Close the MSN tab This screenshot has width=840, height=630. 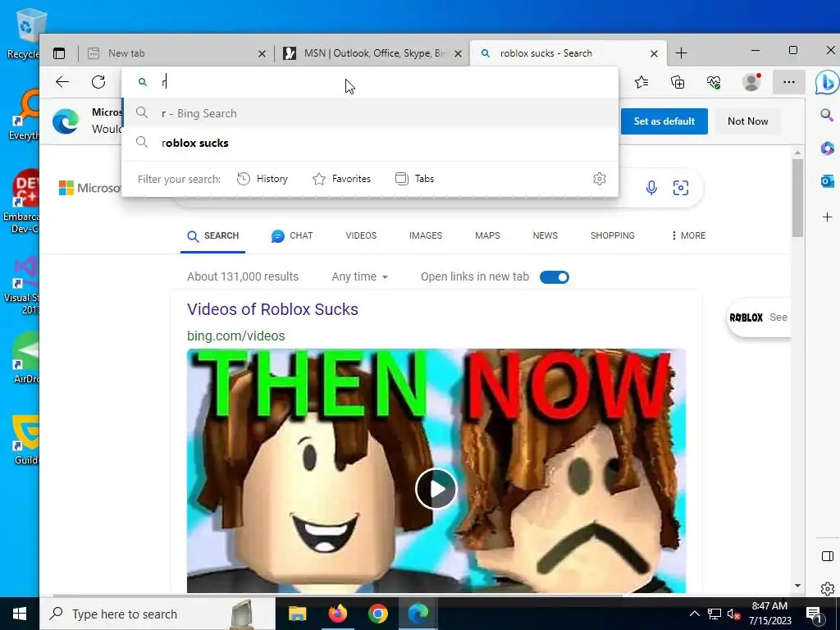click(x=458, y=53)
